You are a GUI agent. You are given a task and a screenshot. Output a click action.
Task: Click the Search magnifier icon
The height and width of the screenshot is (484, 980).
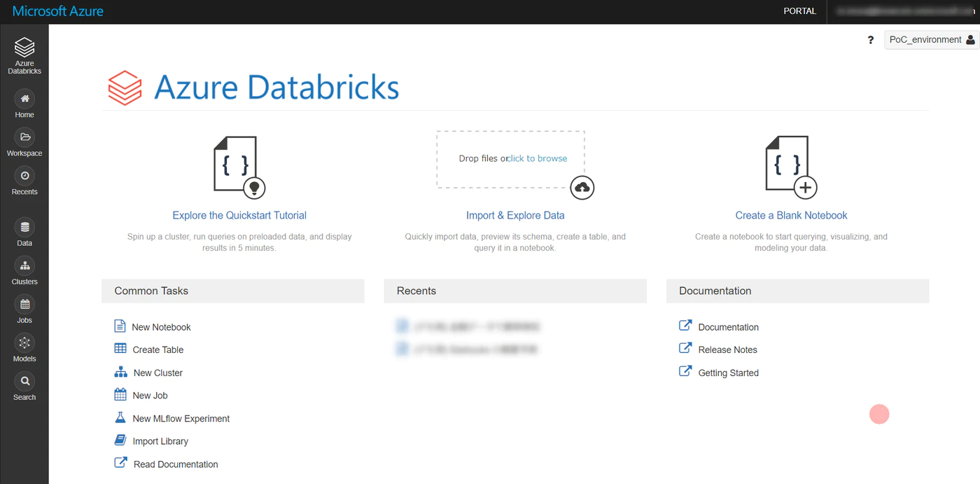pyautogui.click(x=24, y=382)
